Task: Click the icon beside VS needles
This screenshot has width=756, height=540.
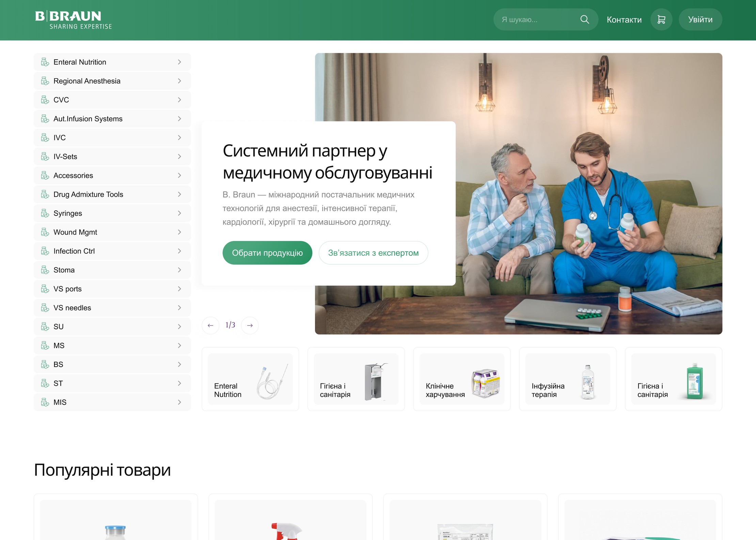Action: click(x=45, y=308)
